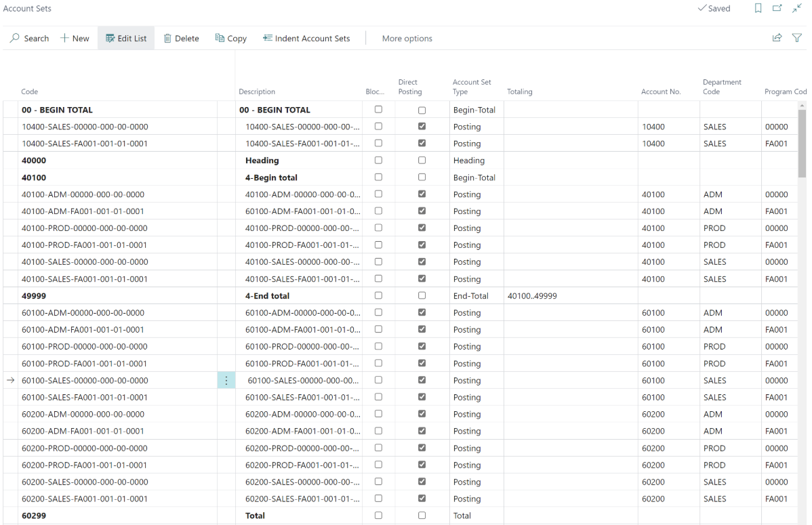Toggle Blocked checkbox for 00 - BEGIN TOTAL row

click(x=378, y=110)
